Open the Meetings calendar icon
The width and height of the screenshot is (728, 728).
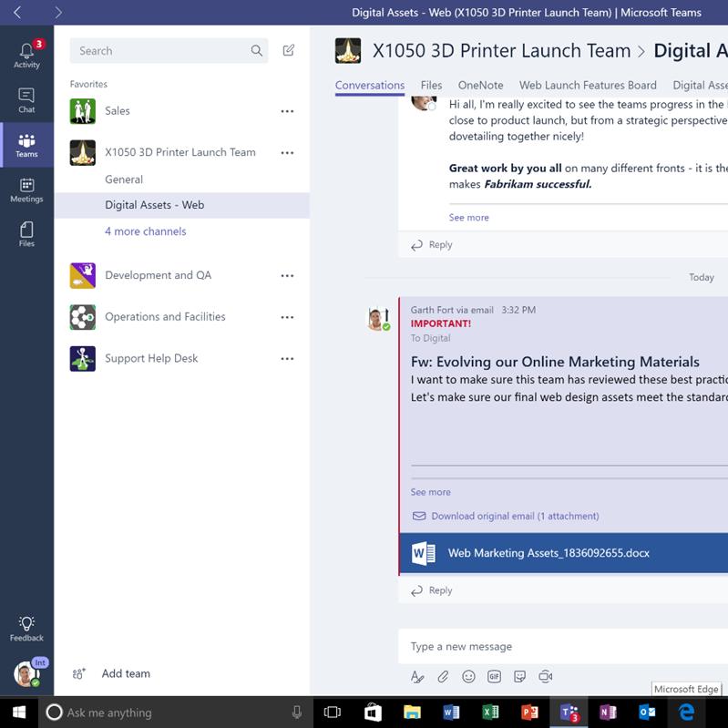tap(26, 190)
